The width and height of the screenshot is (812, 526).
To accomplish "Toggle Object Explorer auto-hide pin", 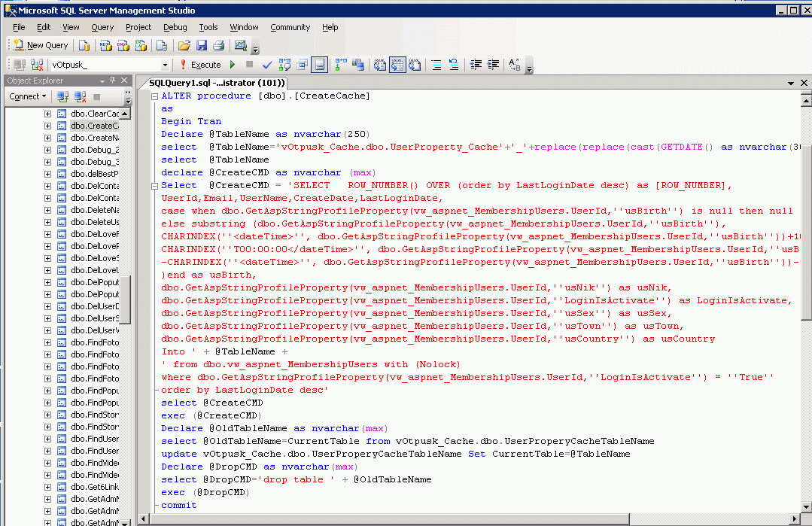I will (x=112, y=81).
